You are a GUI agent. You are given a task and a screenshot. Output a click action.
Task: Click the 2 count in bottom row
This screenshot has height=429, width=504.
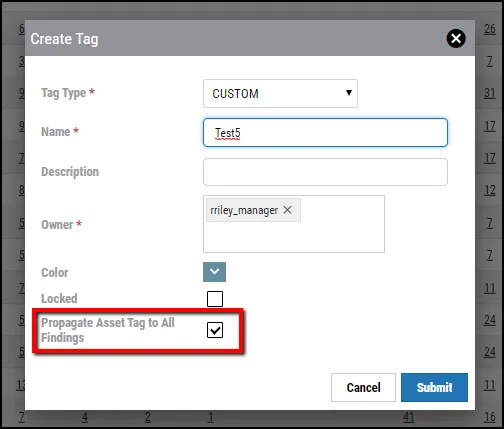[147, 417]
